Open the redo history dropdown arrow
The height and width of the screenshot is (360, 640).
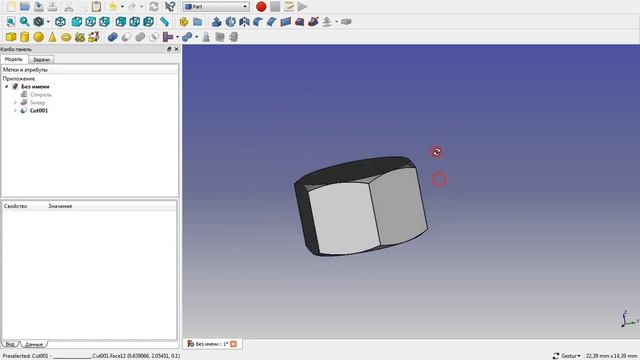coord(141,7)
